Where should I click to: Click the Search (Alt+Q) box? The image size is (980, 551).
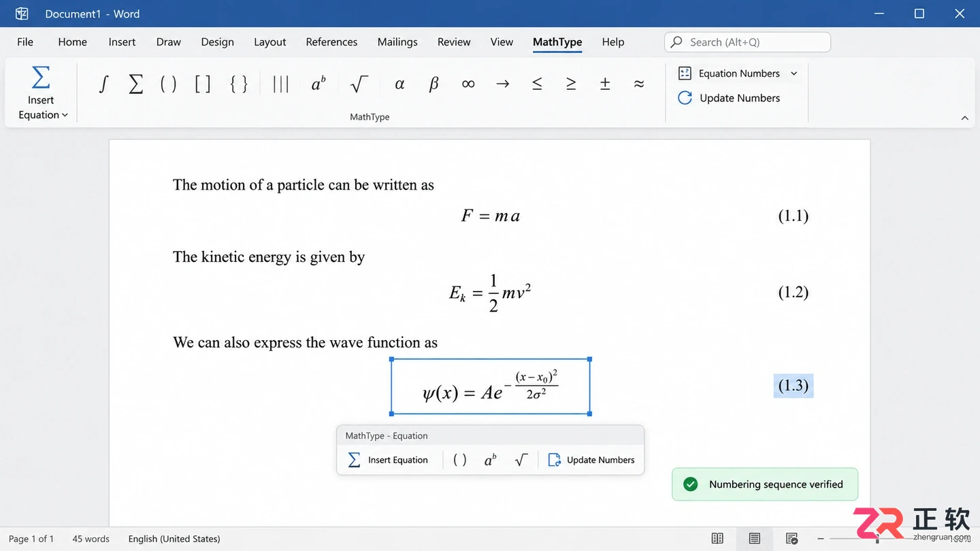point(747,42)
